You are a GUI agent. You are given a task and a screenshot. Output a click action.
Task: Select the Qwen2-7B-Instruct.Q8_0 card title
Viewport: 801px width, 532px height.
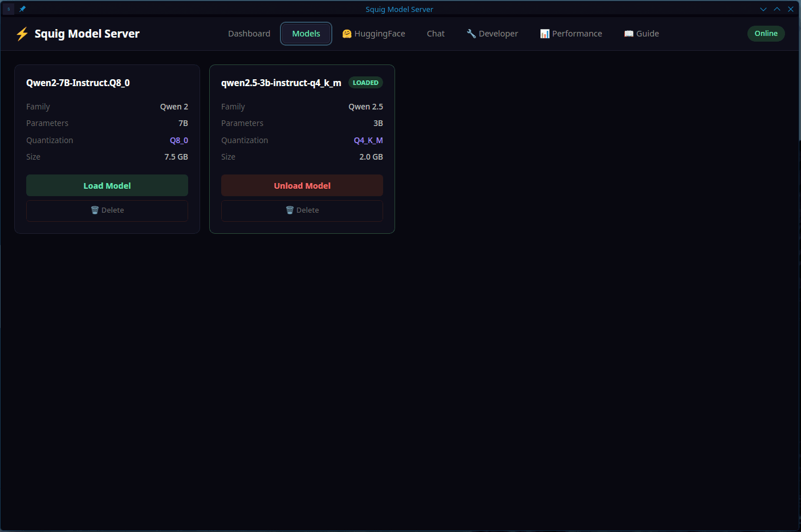tap(78, 83)
